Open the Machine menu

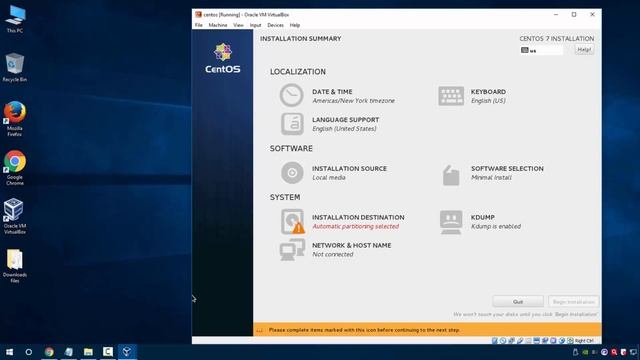point(218,25)
